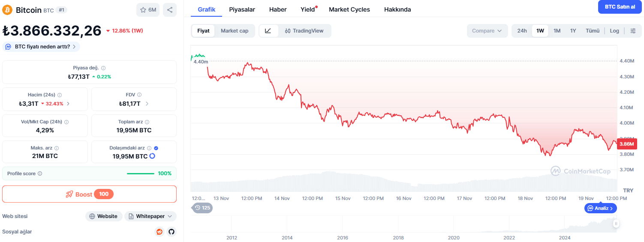Click circulating supply ring indicator

click(x=152, y=156)
